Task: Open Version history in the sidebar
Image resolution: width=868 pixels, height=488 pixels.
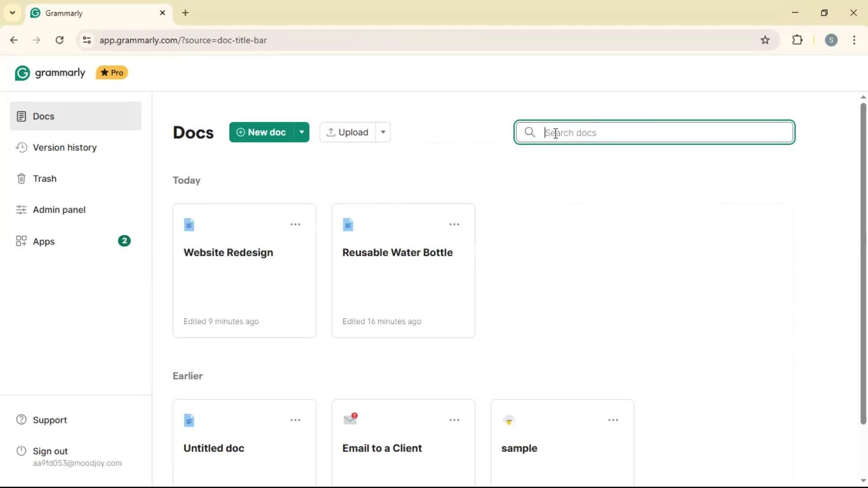Action: [65, 148]
